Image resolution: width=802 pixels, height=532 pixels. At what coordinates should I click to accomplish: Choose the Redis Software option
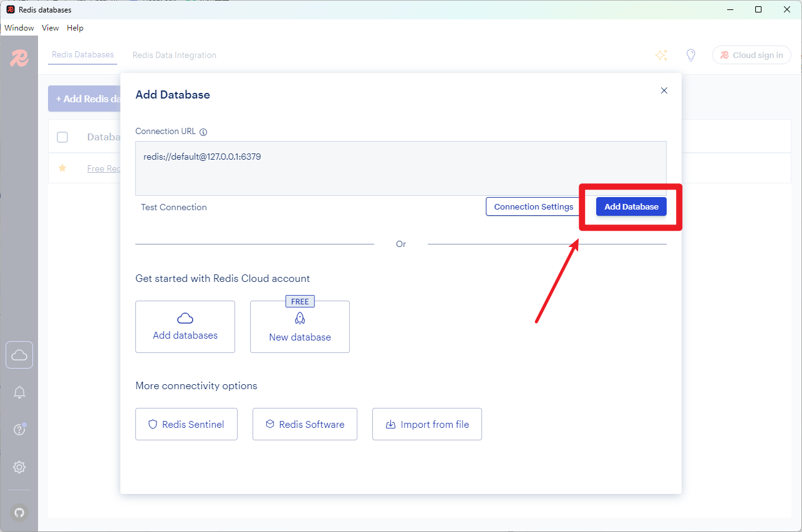tap(305, 424)
